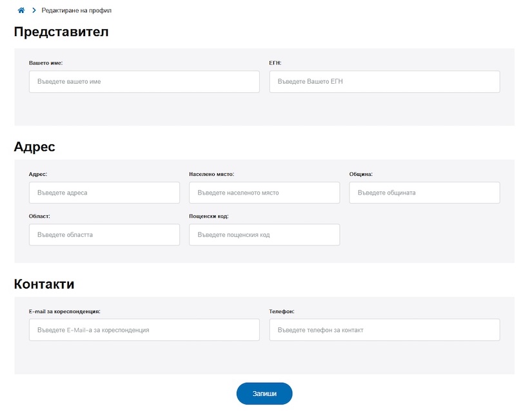Click into the 'Въведете областта' field
532x411 pixels.
(x=104, y=235)
